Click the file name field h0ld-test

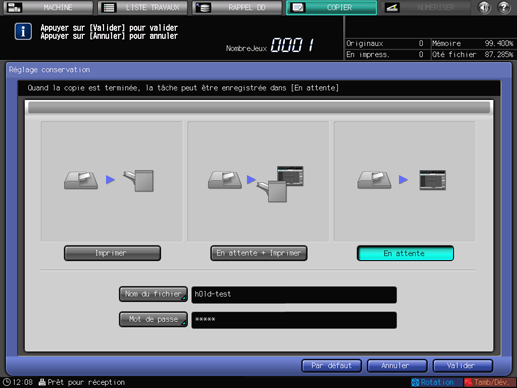click(x=294, y=295)
